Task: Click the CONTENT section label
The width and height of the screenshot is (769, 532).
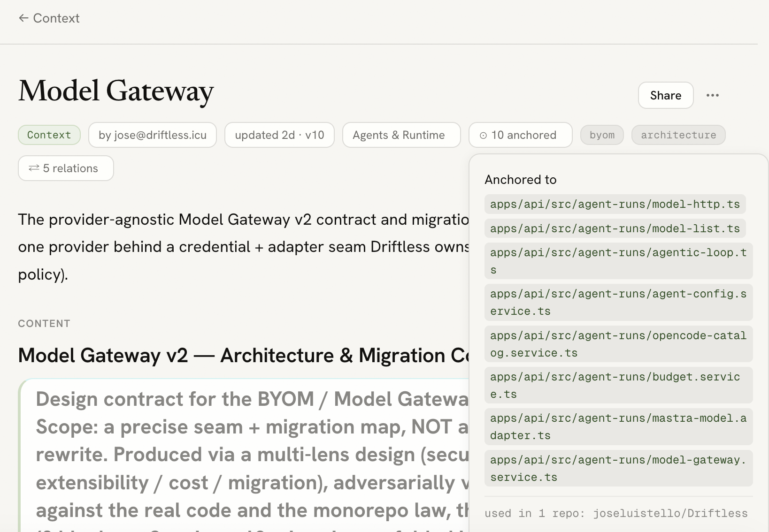Action: pyautogui.click(x=44, y=324)
